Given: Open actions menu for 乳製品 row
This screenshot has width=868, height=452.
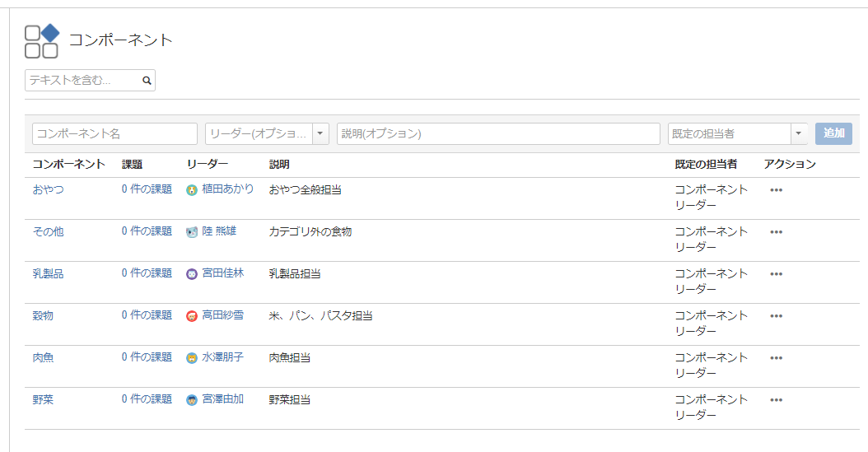Looking at the screenshot, I should [776, 274].
